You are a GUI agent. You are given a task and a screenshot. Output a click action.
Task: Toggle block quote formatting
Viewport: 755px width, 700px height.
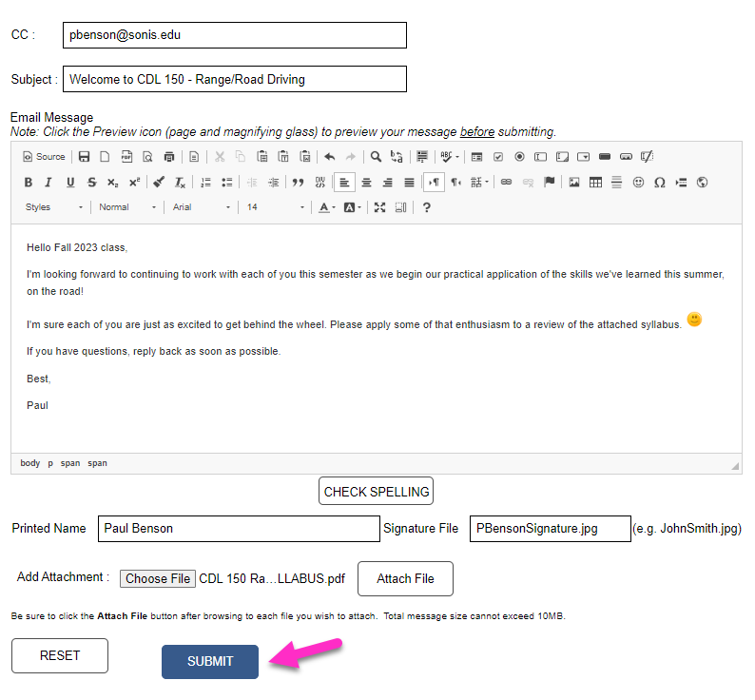(x=298, y=182)
